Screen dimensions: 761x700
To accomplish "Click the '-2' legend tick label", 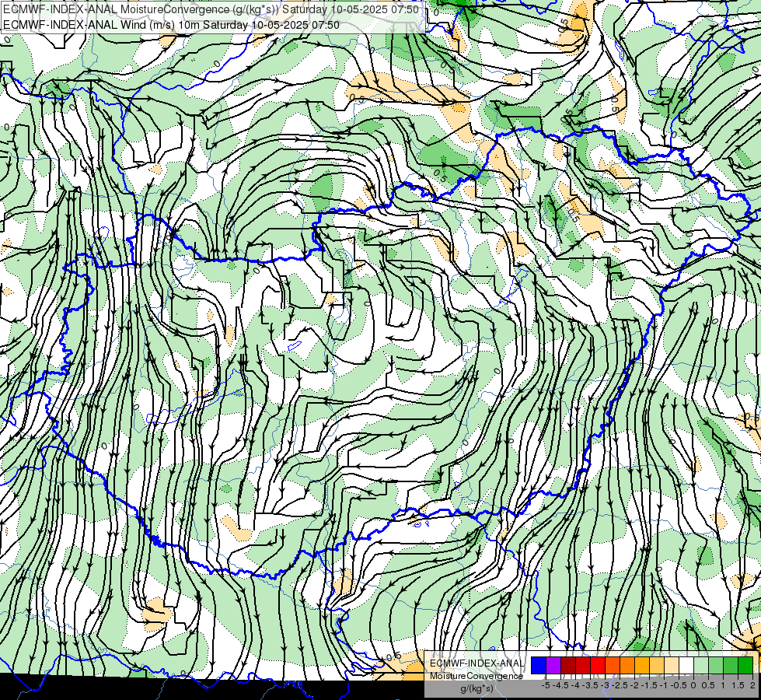I will (x=634, y=685).
